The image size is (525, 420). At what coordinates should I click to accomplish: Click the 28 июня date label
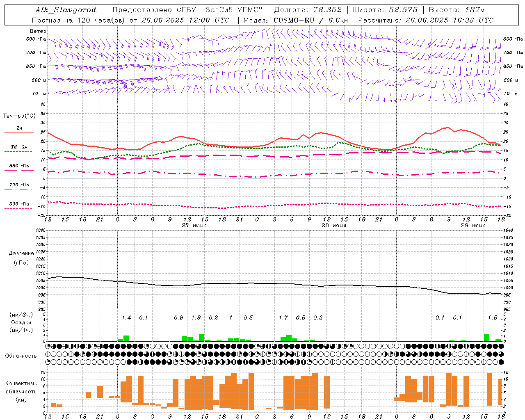coord(333,226)
